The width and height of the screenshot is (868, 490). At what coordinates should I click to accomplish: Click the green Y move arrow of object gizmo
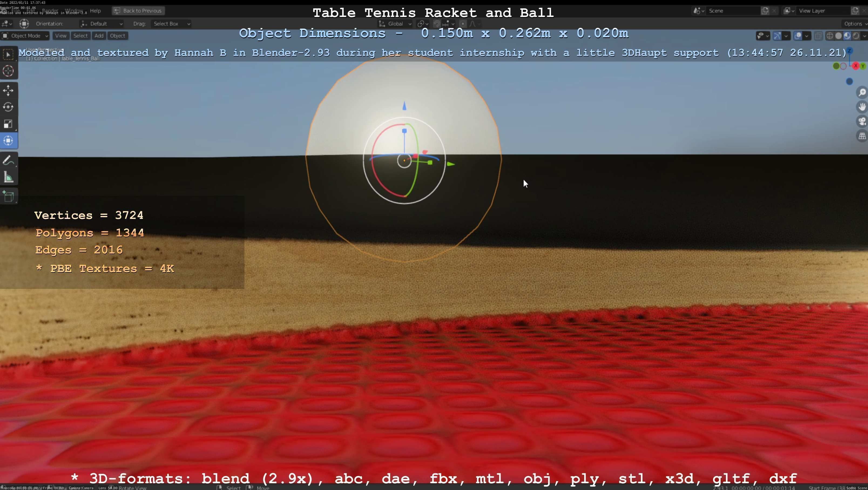[451, 164]
